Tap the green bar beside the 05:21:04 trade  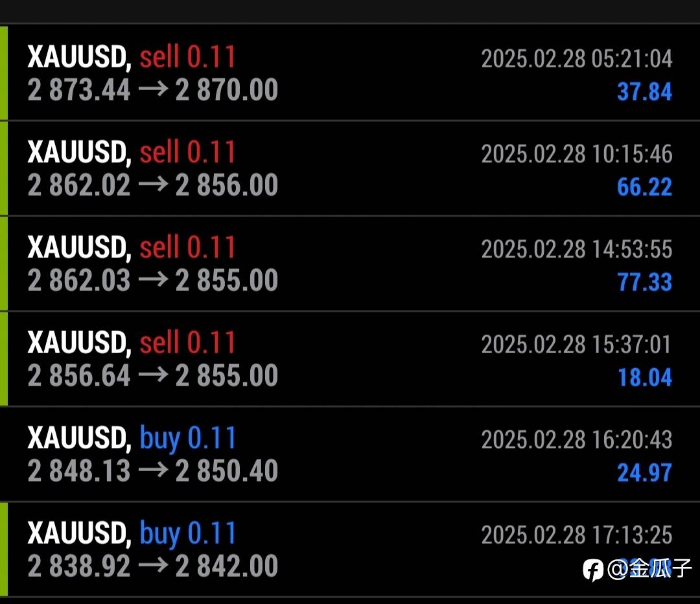4,73
